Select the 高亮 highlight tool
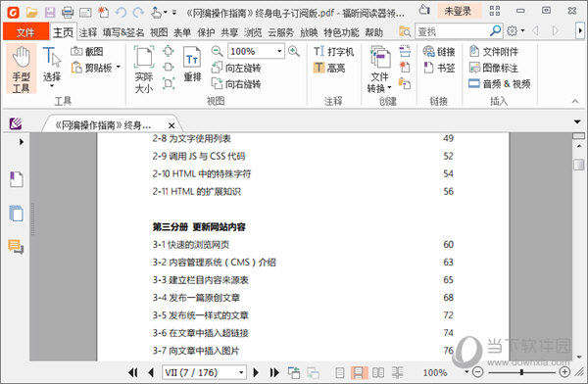 pyautogui.click(x=329, y=68)
